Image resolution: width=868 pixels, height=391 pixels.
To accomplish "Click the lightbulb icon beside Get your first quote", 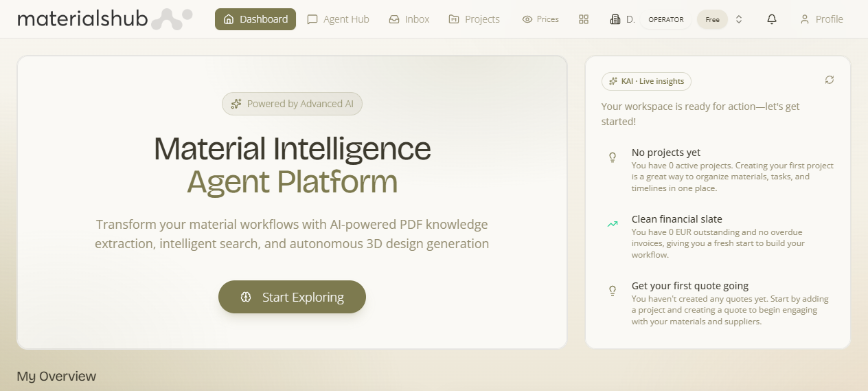I will (613, 291).
